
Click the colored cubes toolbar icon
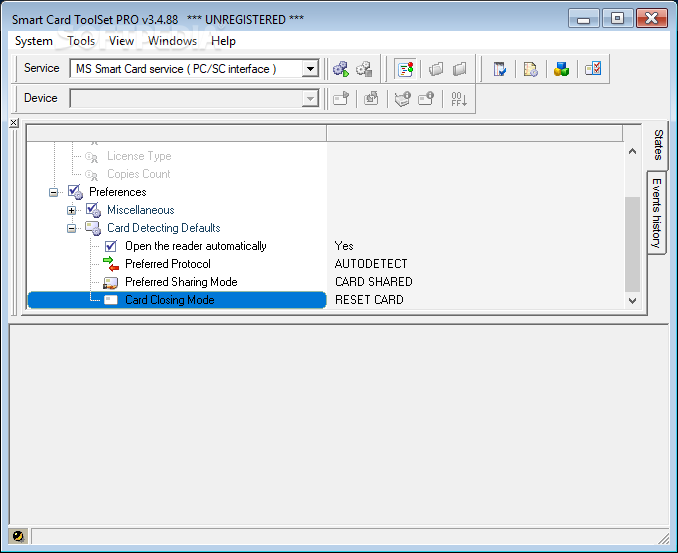coord(562,69)
